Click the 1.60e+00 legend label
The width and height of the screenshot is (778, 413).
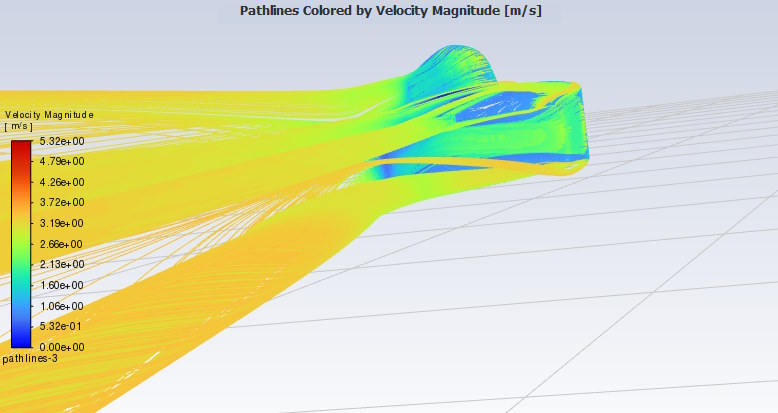coord(60,285)
